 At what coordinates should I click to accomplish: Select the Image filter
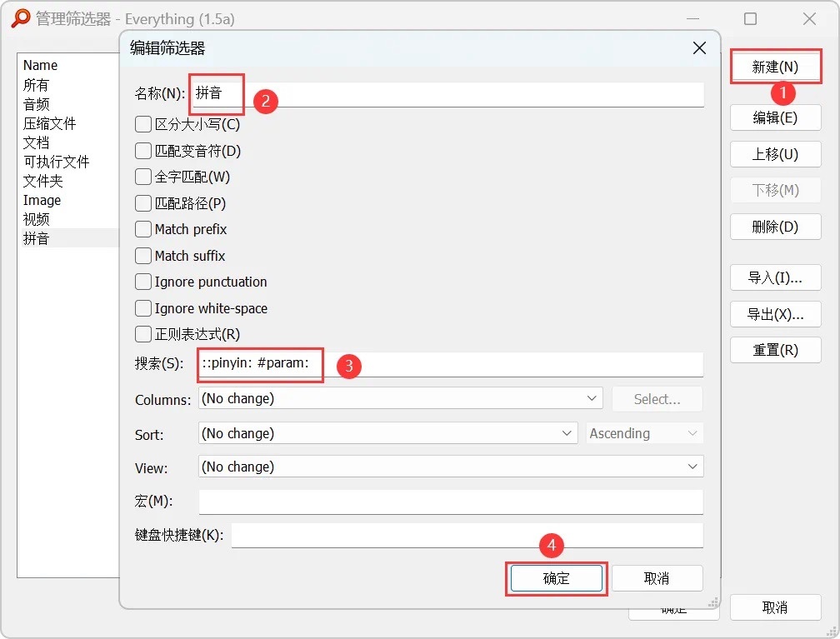click(x=42, y=200)
